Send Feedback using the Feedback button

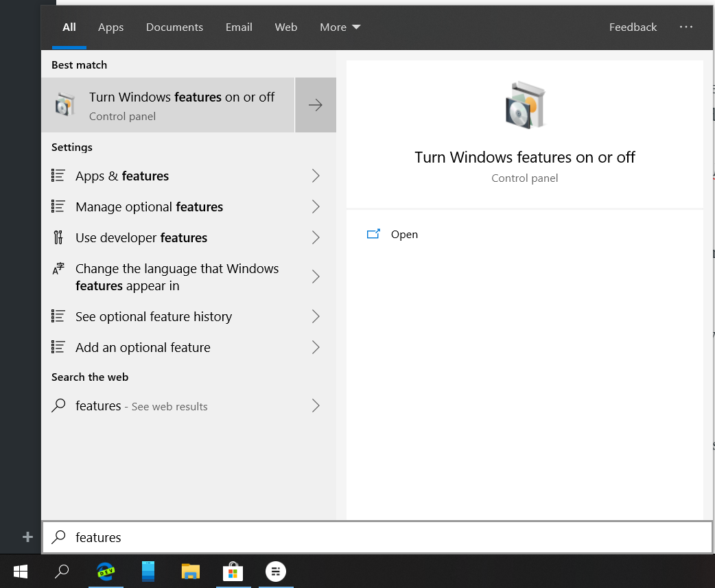(x=633, y=27)
